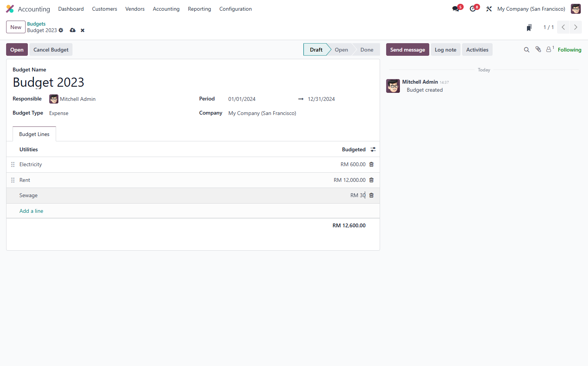Image resolution: width=588 pixels, height=366 pixels.
Task: Delete the Rent budget line
Action: pyautogui.click(x=371, y=180)
